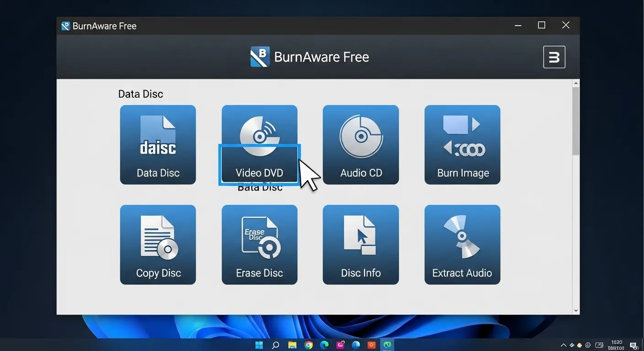Click the vertical scrollbar thumb
The image size is (644, 351).
[x=576, y=120]
